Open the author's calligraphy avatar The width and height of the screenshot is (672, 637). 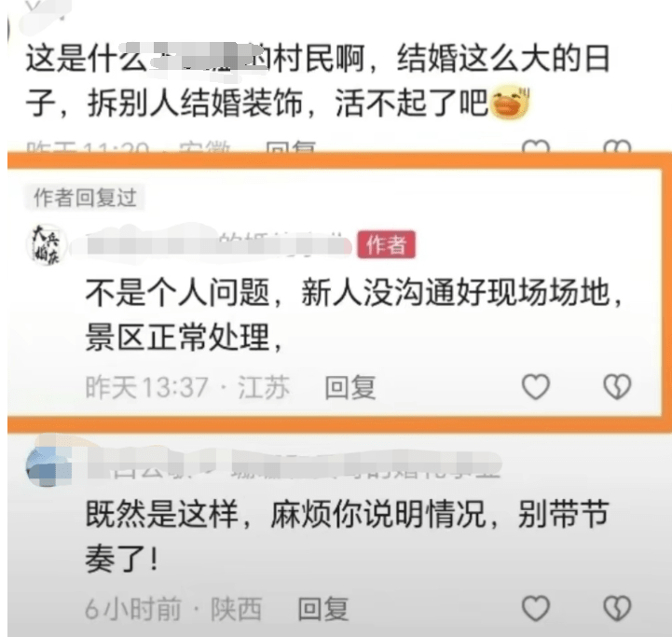click(47, 244)
